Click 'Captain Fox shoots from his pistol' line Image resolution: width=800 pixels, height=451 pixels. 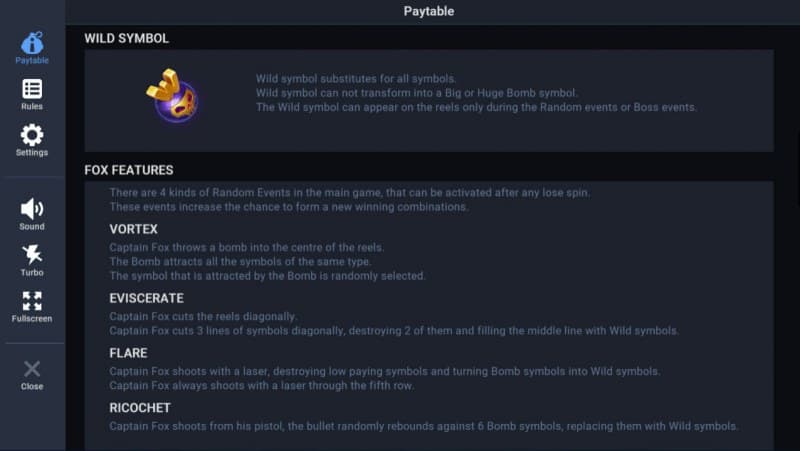pyautogui.click(x=423, y=426)
